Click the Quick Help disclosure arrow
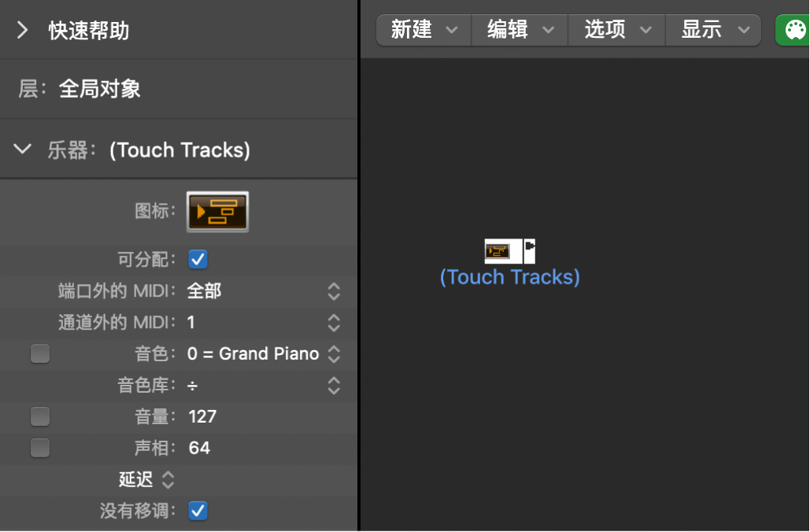Screen dimensions: 810x532 tap(21, 31)
